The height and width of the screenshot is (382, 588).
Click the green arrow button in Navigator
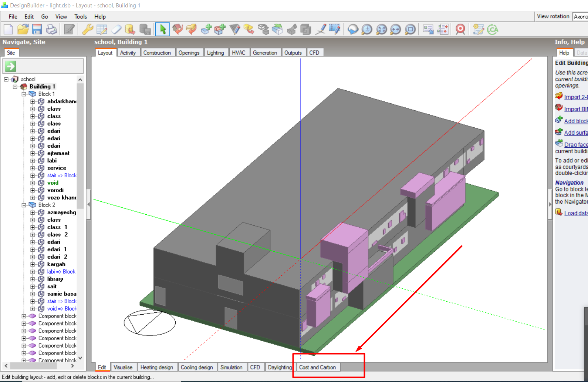(x=10, y=66)
